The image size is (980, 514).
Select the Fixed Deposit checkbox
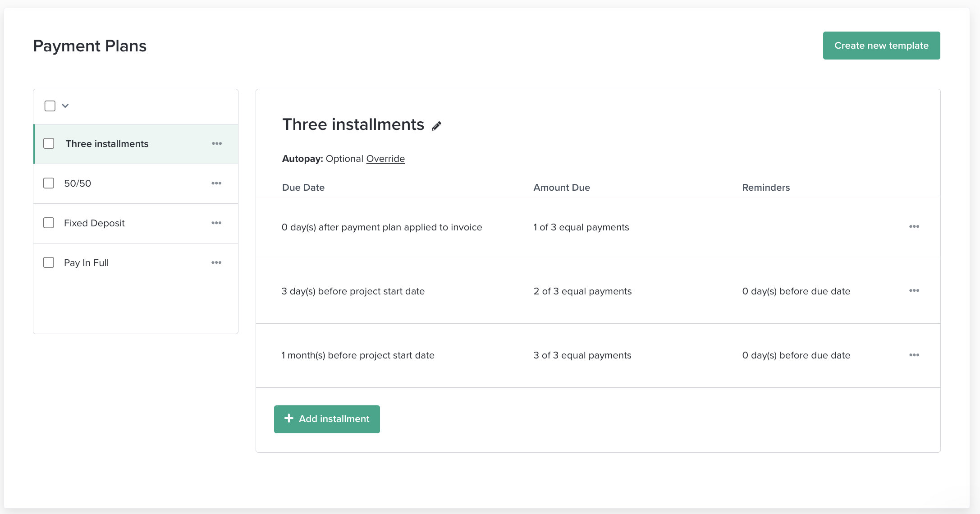(49, 223)
